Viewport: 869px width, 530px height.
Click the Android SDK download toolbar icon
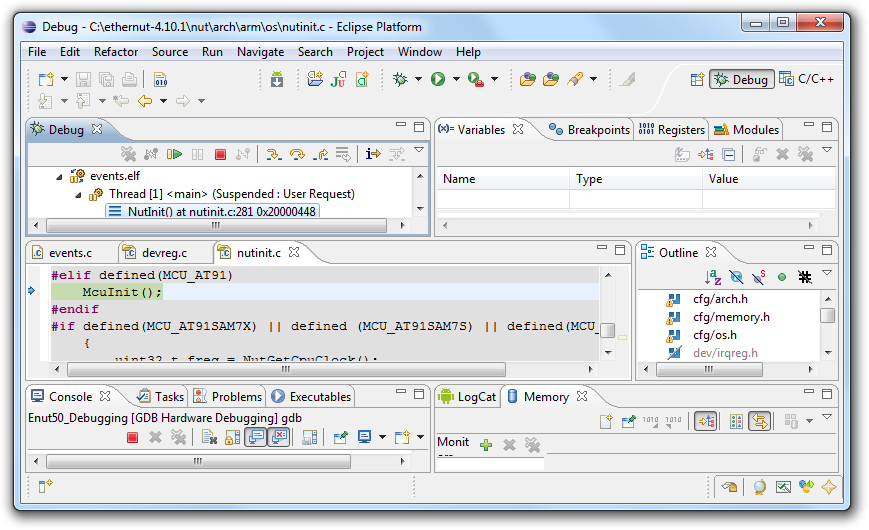[x=277, y=79]
